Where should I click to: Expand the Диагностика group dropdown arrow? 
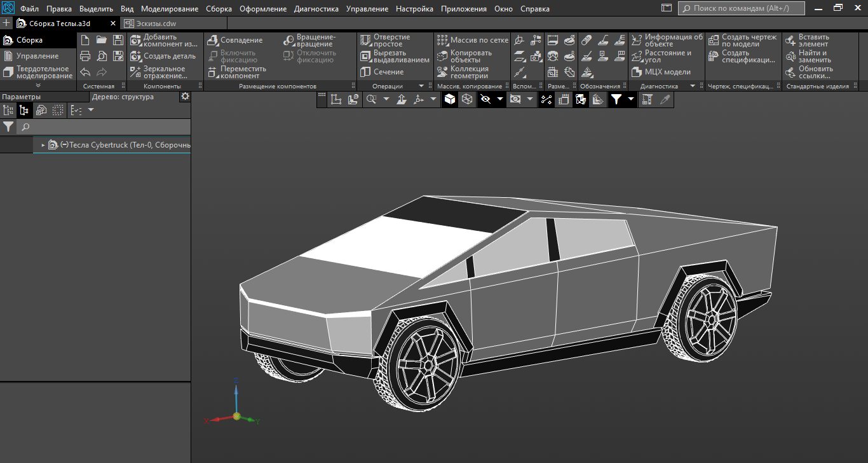pos(693,86)
